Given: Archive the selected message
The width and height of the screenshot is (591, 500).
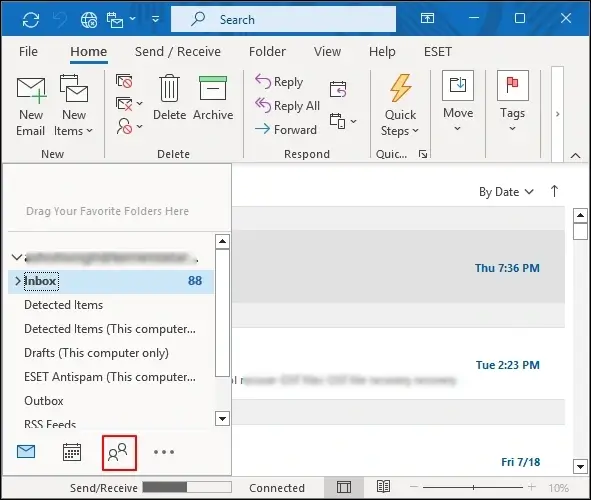Looking at the screenshot, I should click(x=213, y=98).
